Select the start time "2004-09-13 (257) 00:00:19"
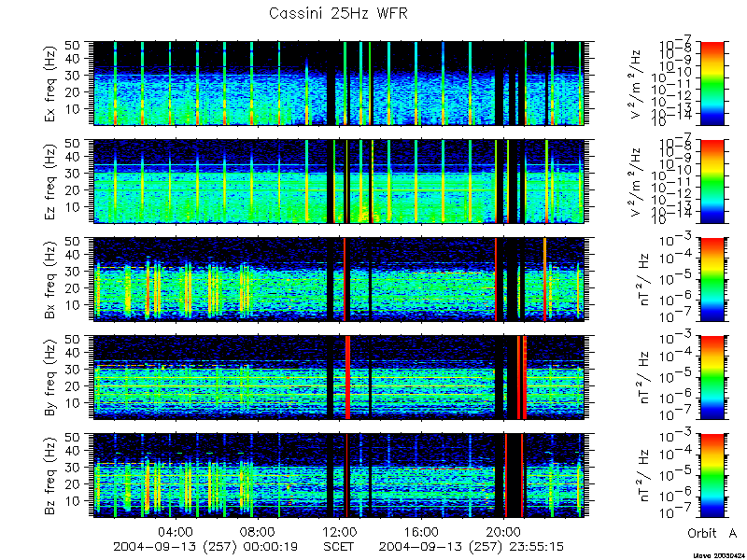 [x=205, y=546]
